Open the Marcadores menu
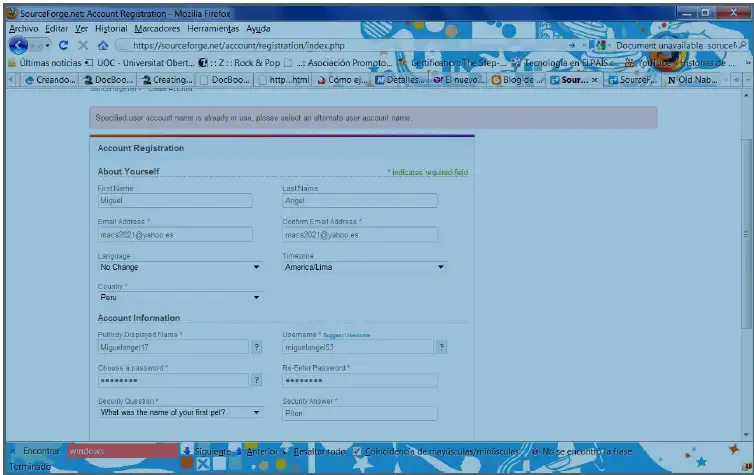Image resolution: width=754 pixels, height=475 pixels. pyautogui.click(x=157, y=29)
